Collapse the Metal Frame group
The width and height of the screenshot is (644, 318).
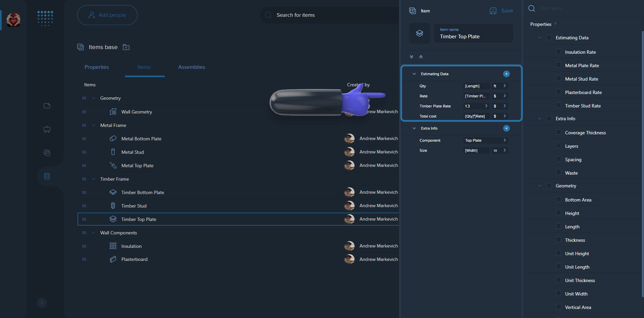pos(94,125)
